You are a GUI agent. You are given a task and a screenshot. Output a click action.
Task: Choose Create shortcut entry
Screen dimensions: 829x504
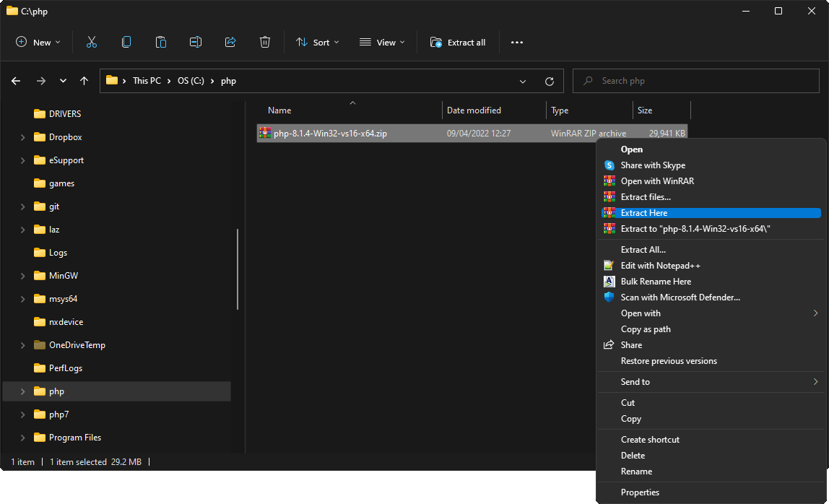tap(711, 440)
